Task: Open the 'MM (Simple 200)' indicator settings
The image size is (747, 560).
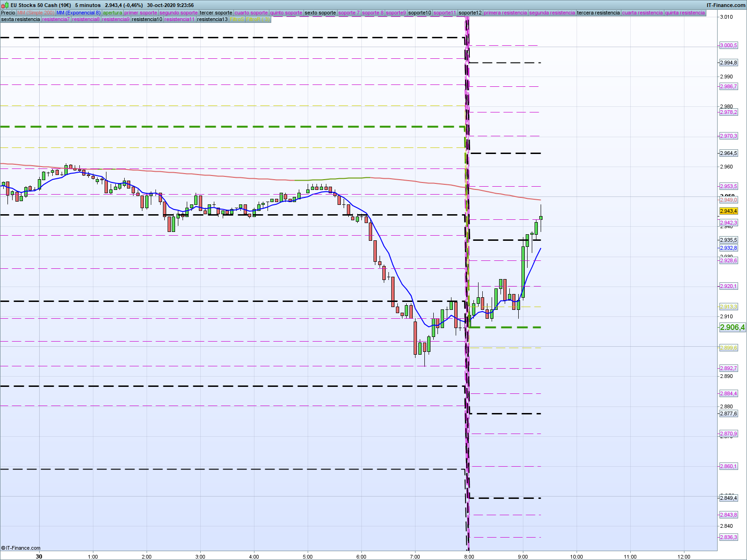Action: [x=36, y=13]
